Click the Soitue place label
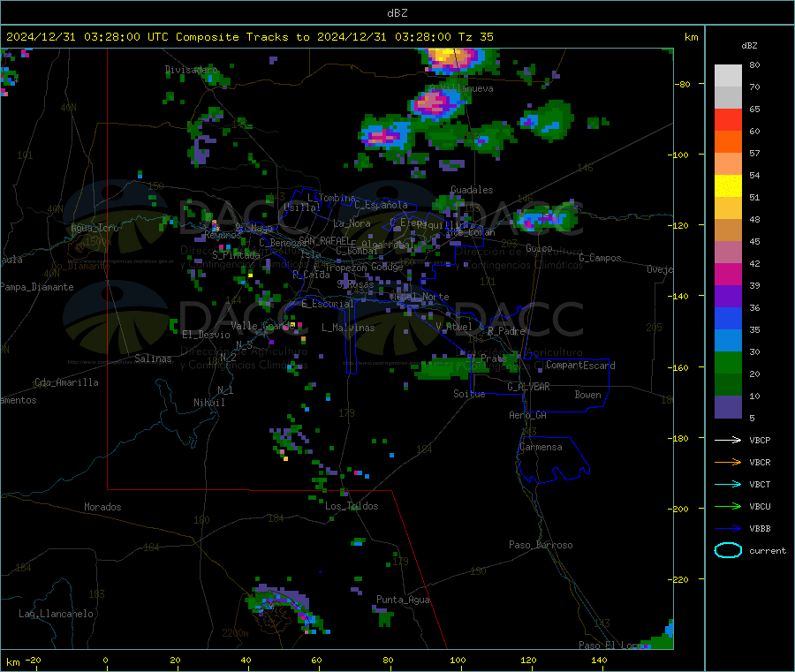This screenshot has width=795, height=672. click(469, 394)
